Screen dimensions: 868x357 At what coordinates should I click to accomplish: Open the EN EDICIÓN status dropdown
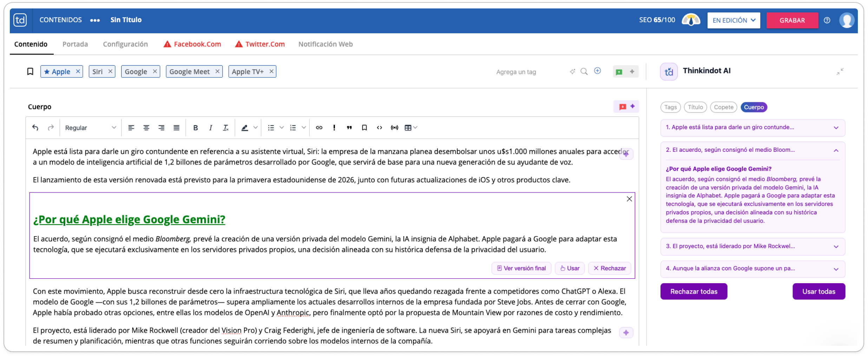tap(734, 20)
